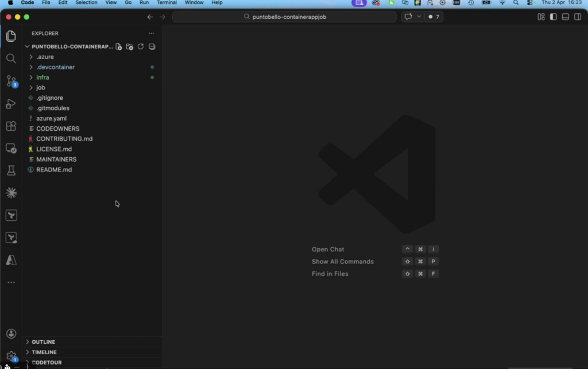Screen dimensions: 588x369
Task: Open the Testing flask view
Action: point(11,170)
